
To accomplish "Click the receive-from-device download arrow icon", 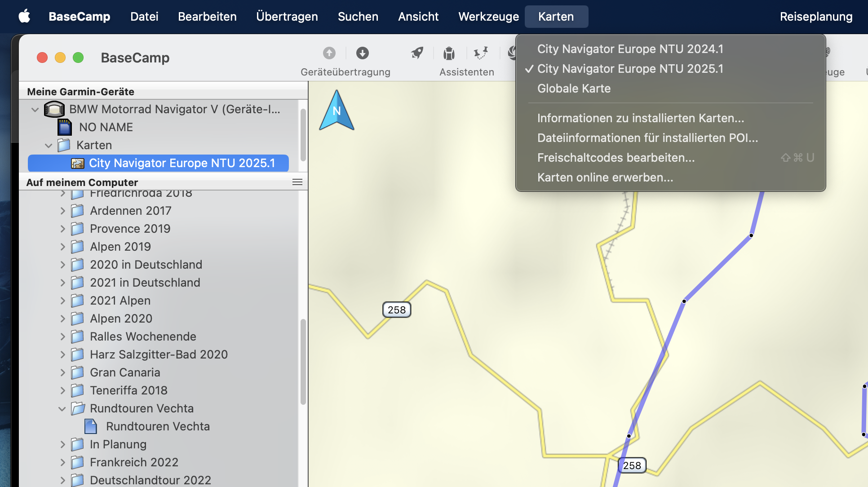I will [362, 53].
